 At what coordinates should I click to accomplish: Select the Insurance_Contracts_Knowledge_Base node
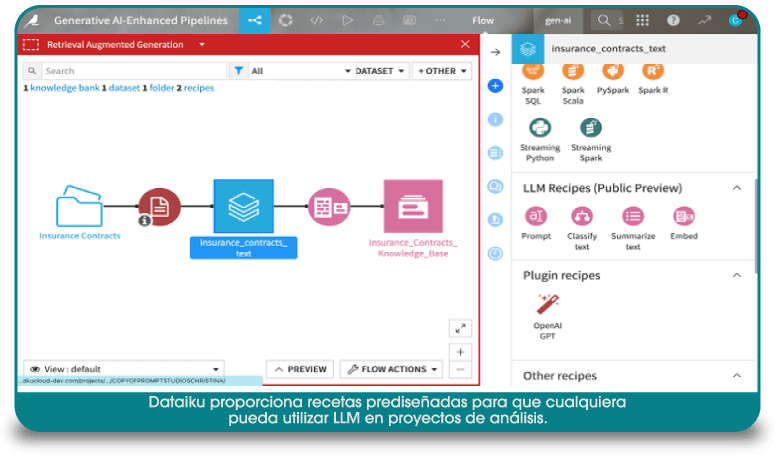coord(413,206)
